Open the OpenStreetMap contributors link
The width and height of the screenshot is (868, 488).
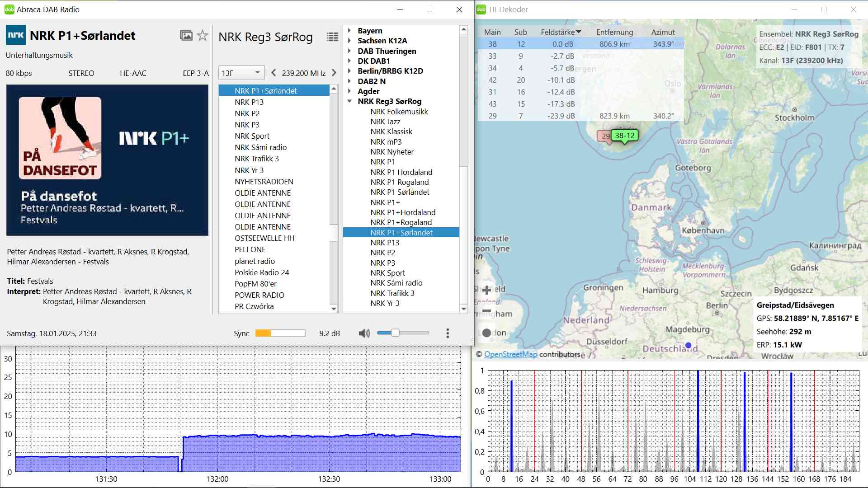pos(510,354)
